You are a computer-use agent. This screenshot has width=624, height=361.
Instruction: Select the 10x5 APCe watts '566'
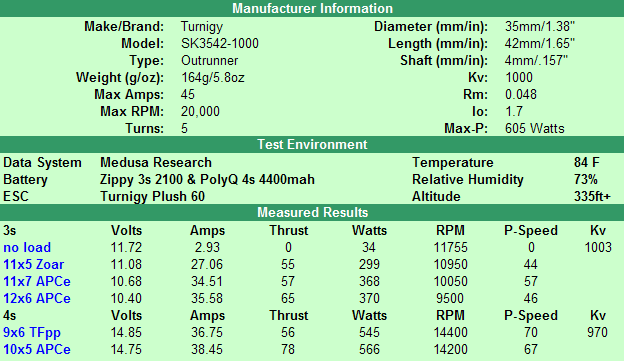369,349
